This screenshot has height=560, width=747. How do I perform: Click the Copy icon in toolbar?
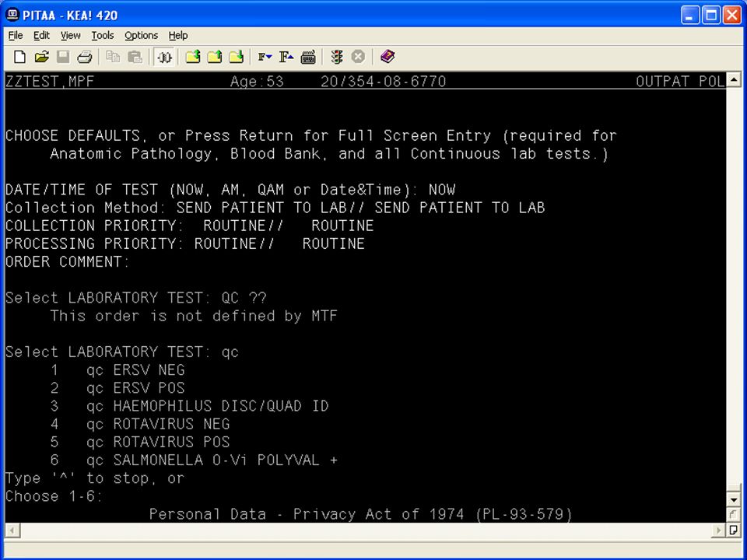click(x=113, y=57)
